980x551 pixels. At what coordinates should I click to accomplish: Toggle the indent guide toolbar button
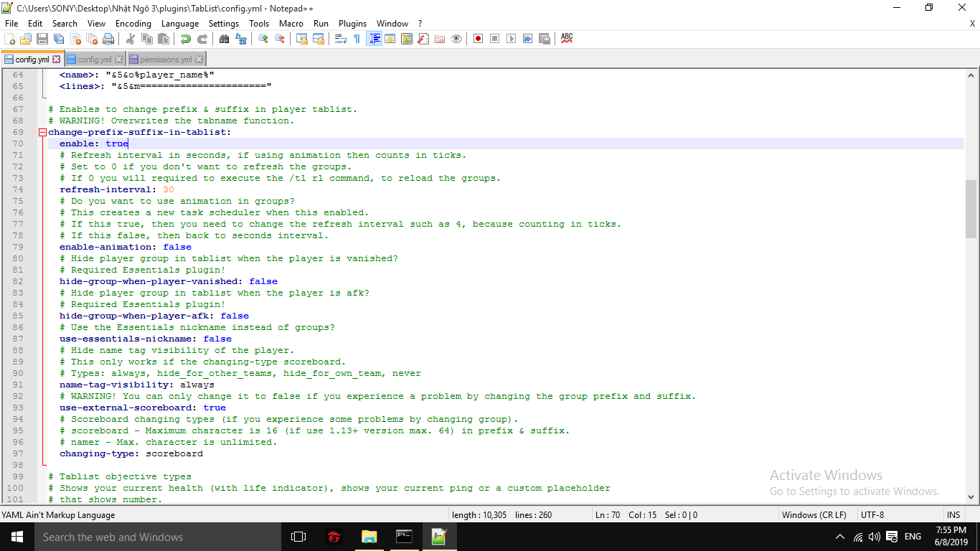374,39
